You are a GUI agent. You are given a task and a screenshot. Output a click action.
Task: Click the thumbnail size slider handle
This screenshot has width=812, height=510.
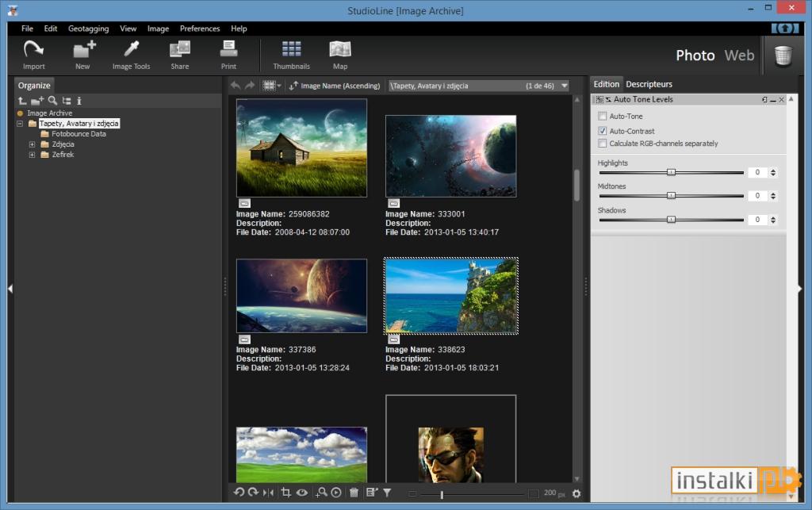pos(442,495)
